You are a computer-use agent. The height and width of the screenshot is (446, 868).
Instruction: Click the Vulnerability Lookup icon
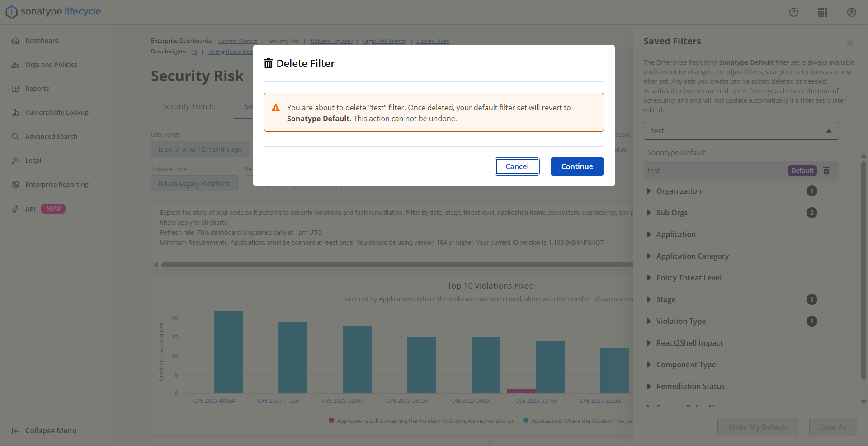tap(15, 113)
